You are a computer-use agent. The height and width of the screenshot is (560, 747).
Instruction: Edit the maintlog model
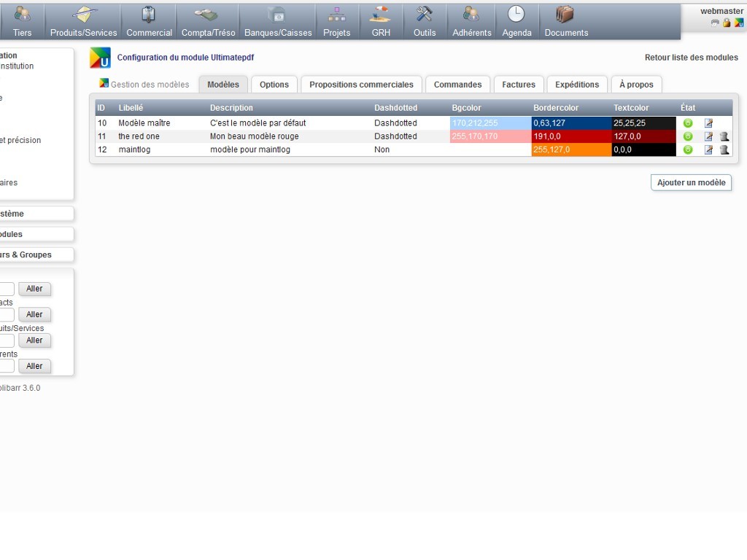coord(708,149)
